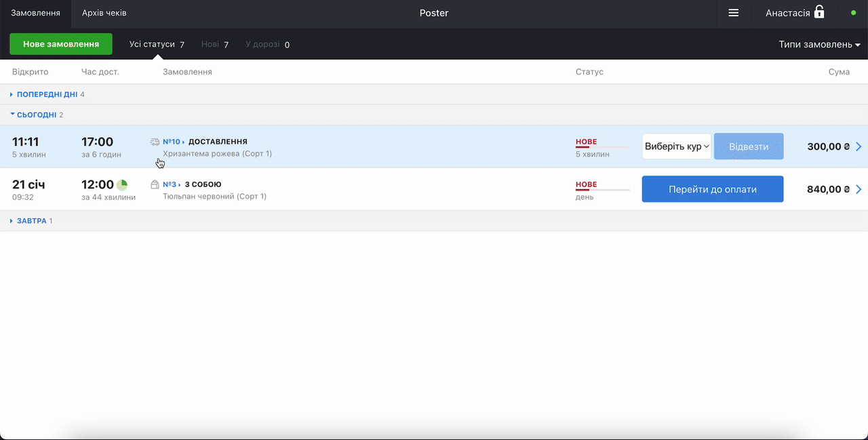Viewport: 868px width, 440px height.
Task: Open the hamburger menu icon
Action: (733, 13)
